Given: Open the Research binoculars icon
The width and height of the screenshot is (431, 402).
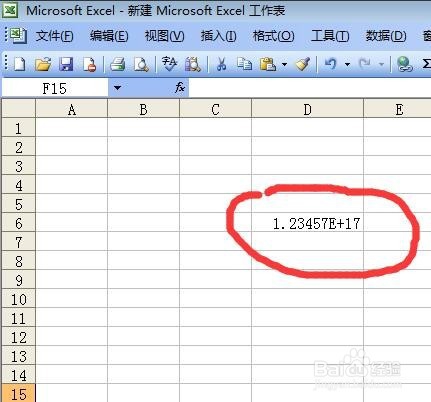Looking at the screenshot, I should click(x=193, y=63).
